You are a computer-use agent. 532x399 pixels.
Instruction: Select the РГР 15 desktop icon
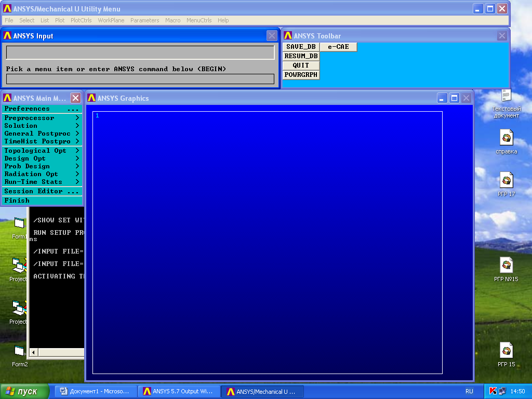(506, 354)
